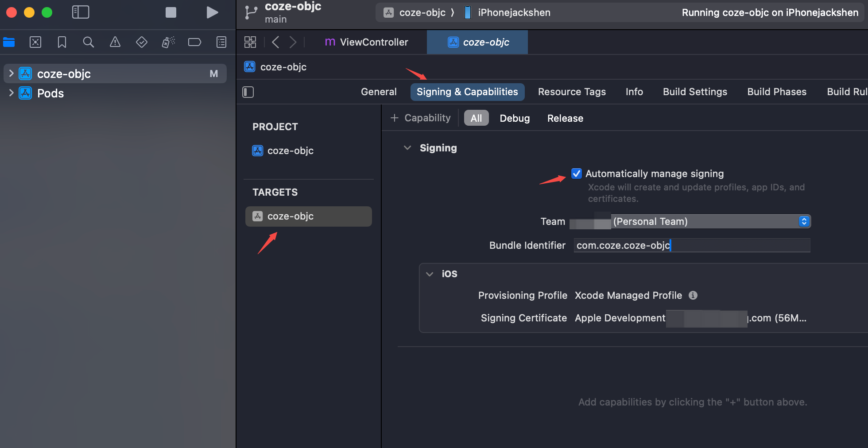Expand the coze-objc project in navigator
868x448 pixels.
click(x=12, y=73)
